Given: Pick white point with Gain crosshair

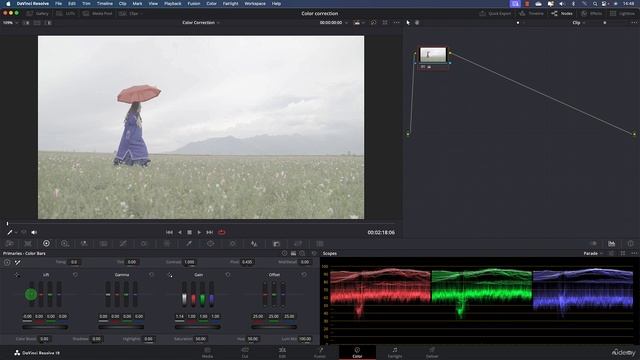Looking at the screenshot, I should tap(170, 275).
